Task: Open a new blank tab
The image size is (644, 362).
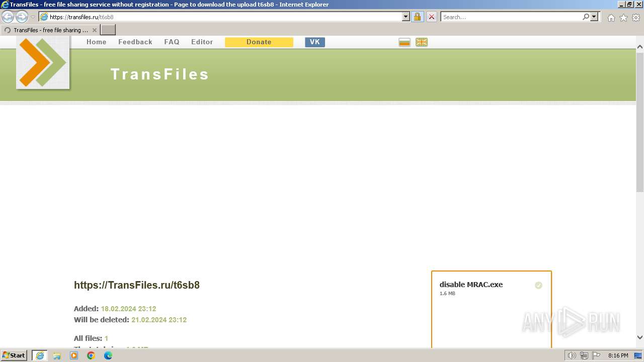Action: pyautogui.click(x=108, y=30)
